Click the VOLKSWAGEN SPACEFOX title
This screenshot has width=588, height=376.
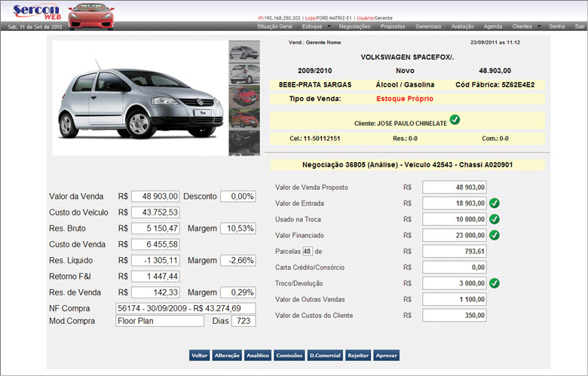(407, 57)
